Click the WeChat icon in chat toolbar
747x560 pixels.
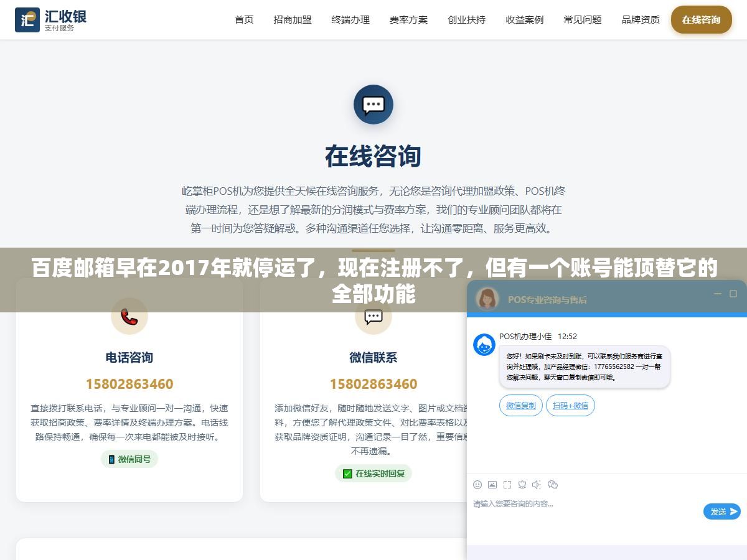click(553, 484)
